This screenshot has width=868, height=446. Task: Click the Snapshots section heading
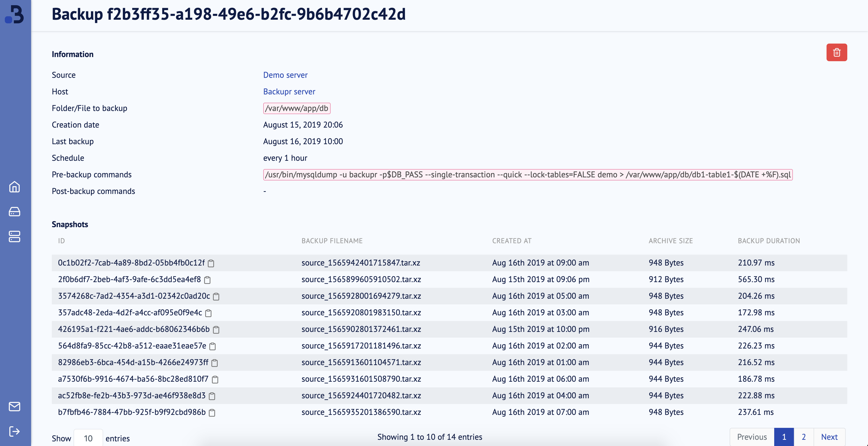[70, 224]
